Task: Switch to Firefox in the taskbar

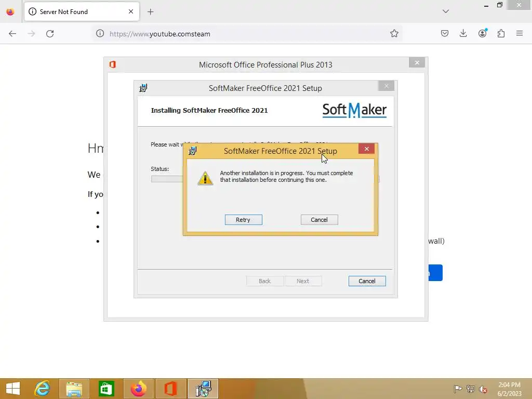Action: 138,389
